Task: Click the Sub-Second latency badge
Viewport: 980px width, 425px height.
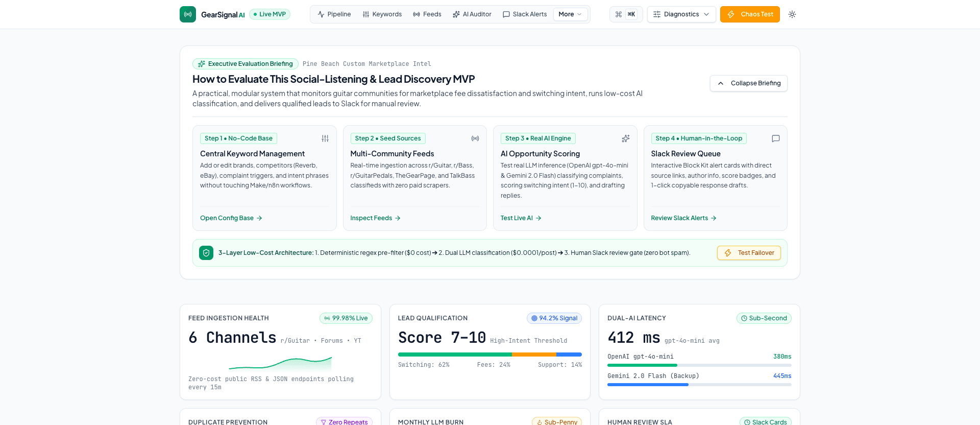Action: pyautogui.click(x=764, y=318)
